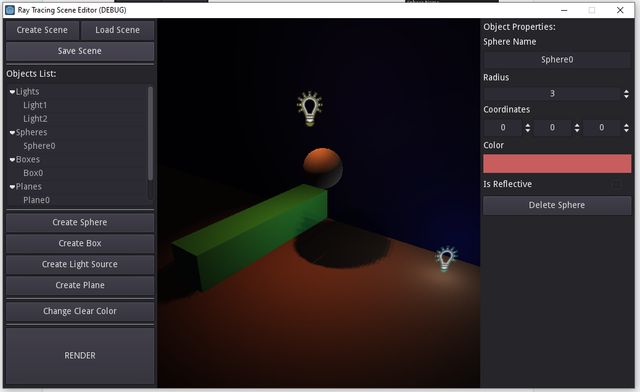
Task: Click the third coordinate value field
Action: (x=602, y=128)
